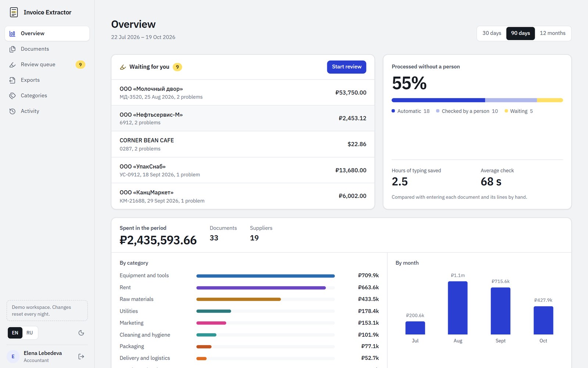Open the Exports page
588x368 pixels.
(x=47, y=80)
